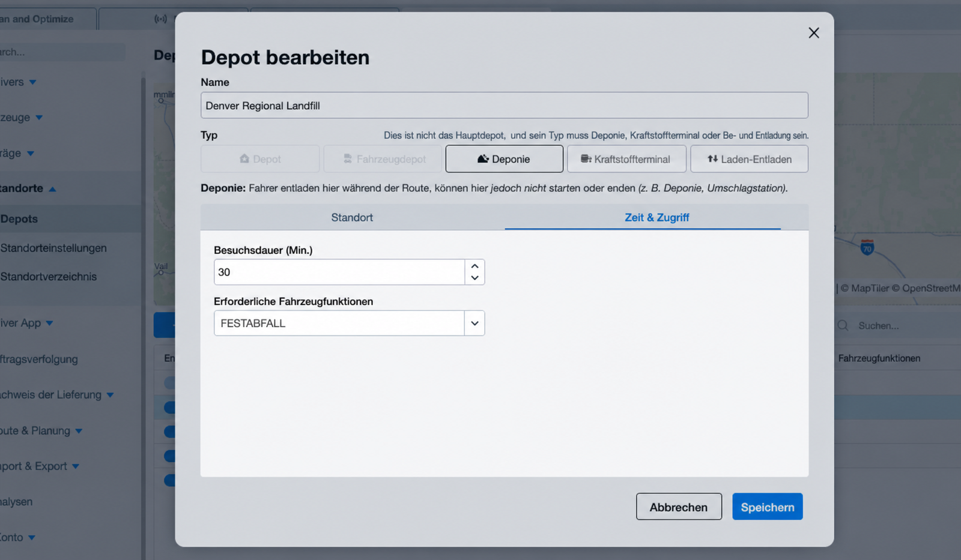The height and width of the screenshot is (560, 961).
Task: Open Depots in the sidebar
Action: (x=19, y=219)
